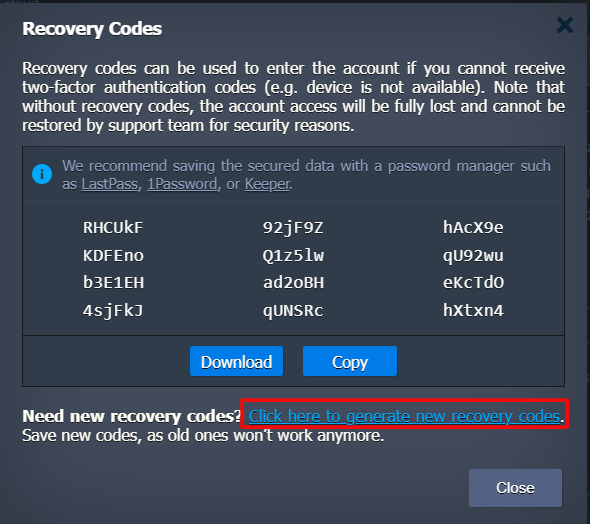Click the blue info icon
590x524 pixels.
point(42,174)
